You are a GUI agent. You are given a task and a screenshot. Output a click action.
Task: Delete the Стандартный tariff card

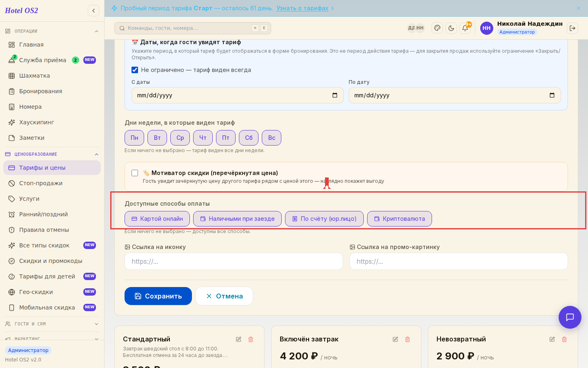[251, 339]
